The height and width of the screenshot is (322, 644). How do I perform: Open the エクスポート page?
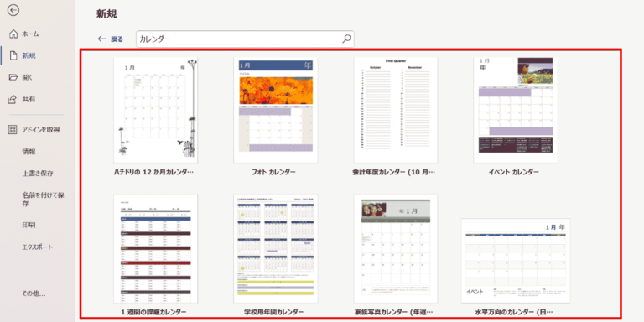38,247
